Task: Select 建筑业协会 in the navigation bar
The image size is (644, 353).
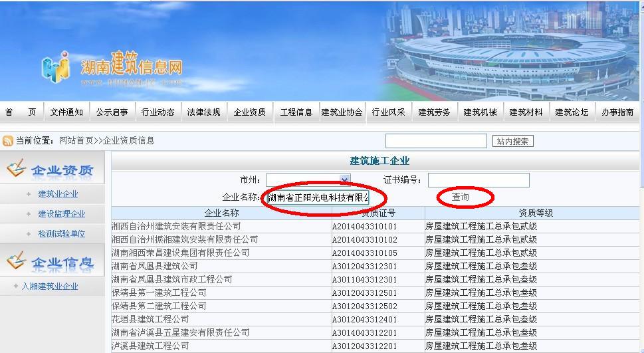Action: (342, 112)
